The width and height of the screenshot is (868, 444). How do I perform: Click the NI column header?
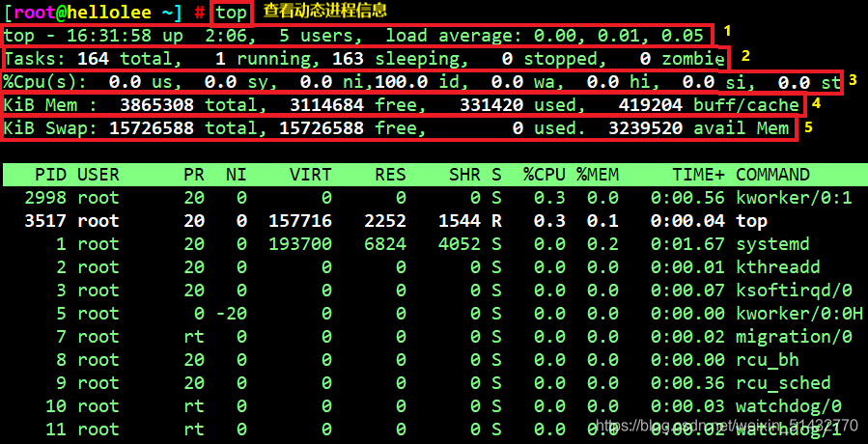click(237, 175)
